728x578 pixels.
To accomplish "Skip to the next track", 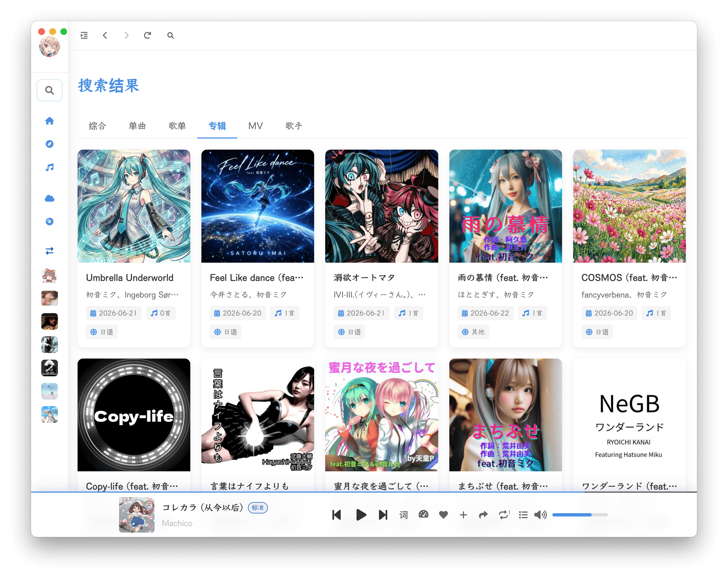I will click(x=383, y=515).
